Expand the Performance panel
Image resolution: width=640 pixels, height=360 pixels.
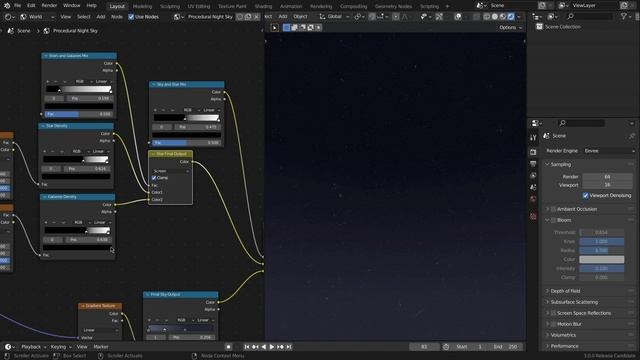(564, 346)
